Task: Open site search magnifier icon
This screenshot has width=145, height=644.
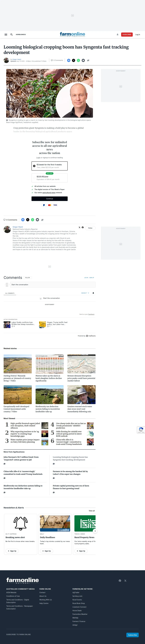Action: pos(12,35)
